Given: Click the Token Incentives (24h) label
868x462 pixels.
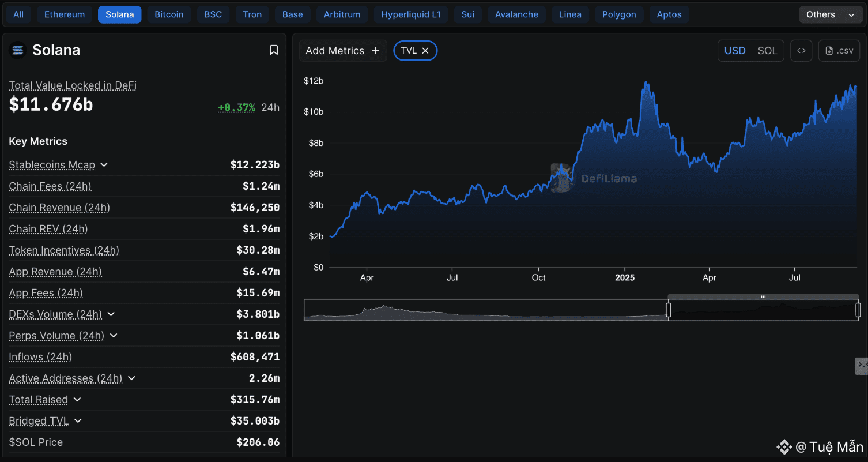Looking at the screenshot, I should point(64,250).
